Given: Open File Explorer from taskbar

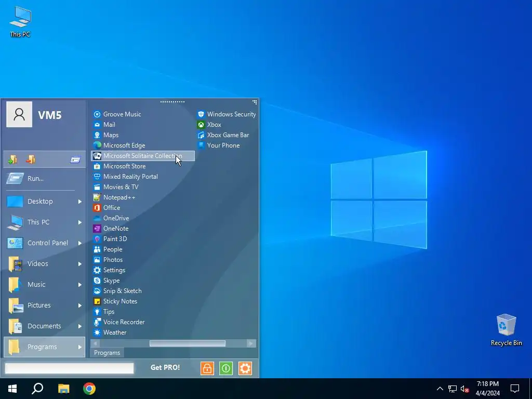Looking at the screenshot, I should pos(63,389).
